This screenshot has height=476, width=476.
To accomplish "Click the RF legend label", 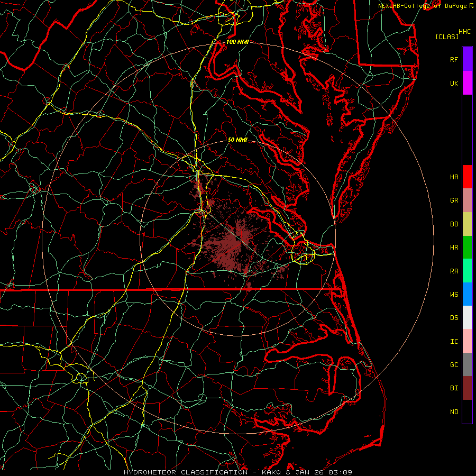I will (454, 59).
